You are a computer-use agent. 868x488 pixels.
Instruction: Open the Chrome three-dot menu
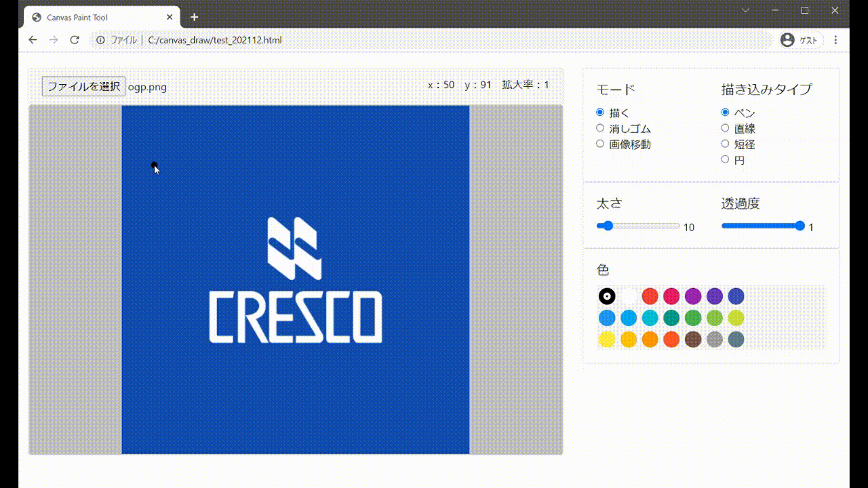[x=835, y=40]
